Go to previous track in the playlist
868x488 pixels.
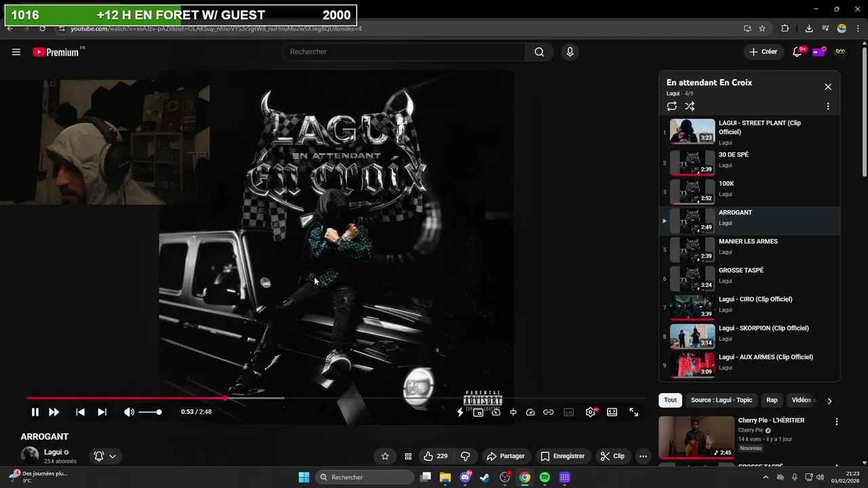(80, 412)
